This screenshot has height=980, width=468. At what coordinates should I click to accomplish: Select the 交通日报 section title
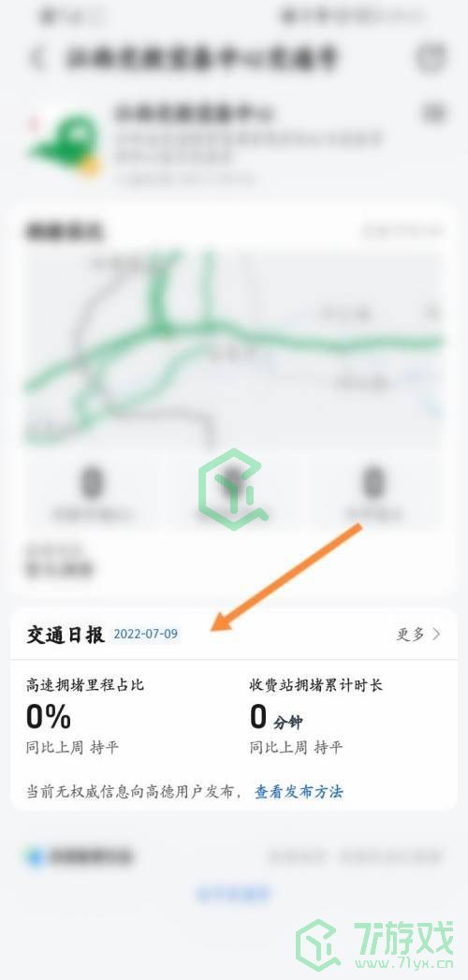point(65,634)
